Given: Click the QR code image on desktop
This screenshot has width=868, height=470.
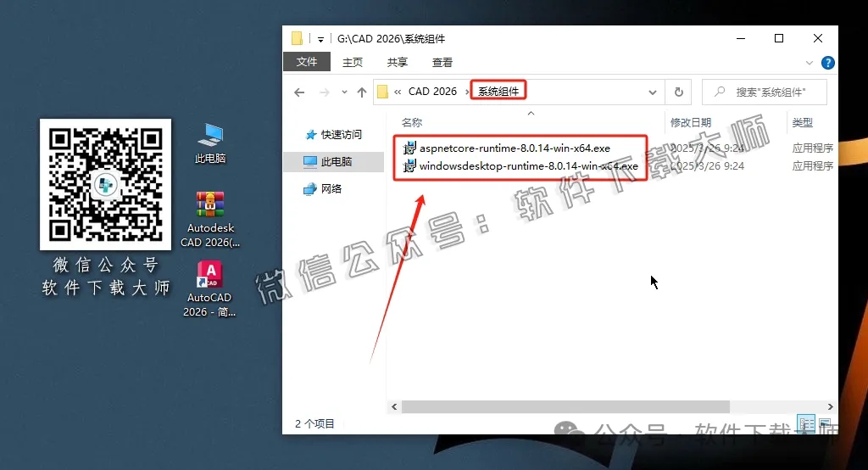Looking at the screenshot, I should pyautogui.click(x=105, y=184).
